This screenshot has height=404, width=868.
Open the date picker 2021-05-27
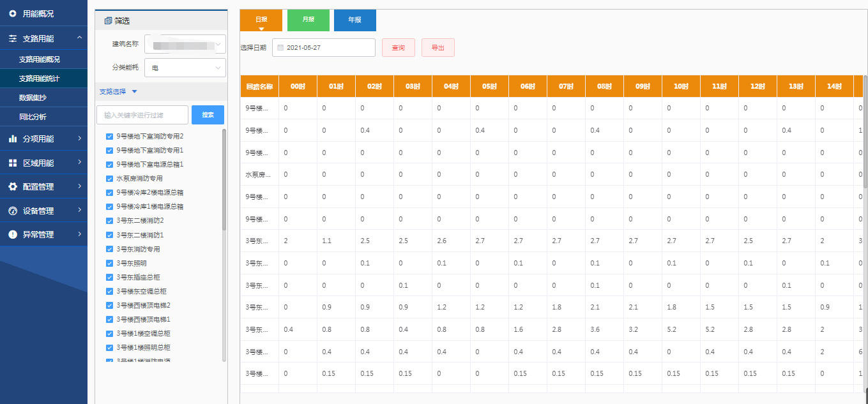point(324,48)
